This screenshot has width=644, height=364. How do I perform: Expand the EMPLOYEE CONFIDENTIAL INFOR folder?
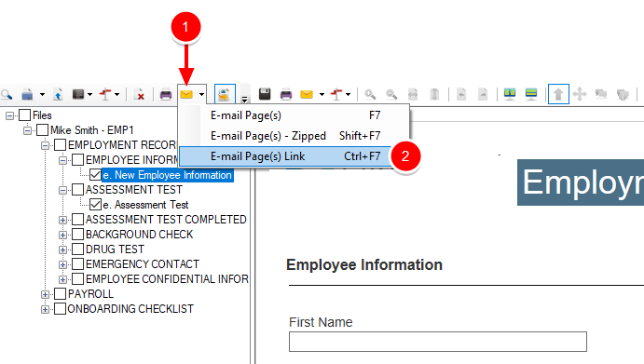click(62, 279)
